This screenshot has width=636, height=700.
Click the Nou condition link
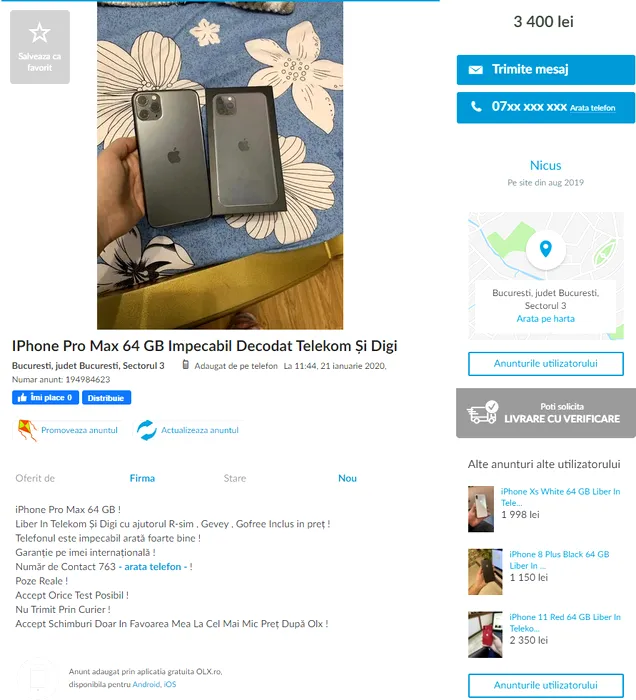tap(347, 478)
